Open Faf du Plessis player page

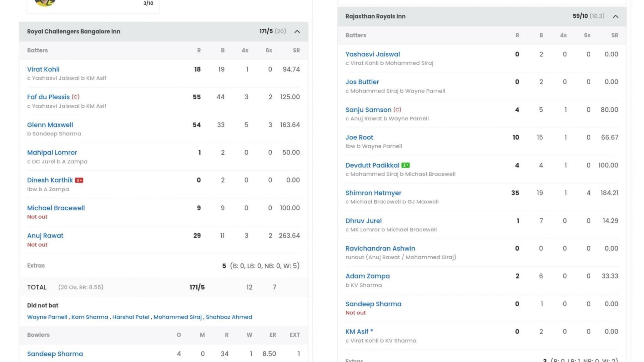pyautogui.click(x=48, y=97)
